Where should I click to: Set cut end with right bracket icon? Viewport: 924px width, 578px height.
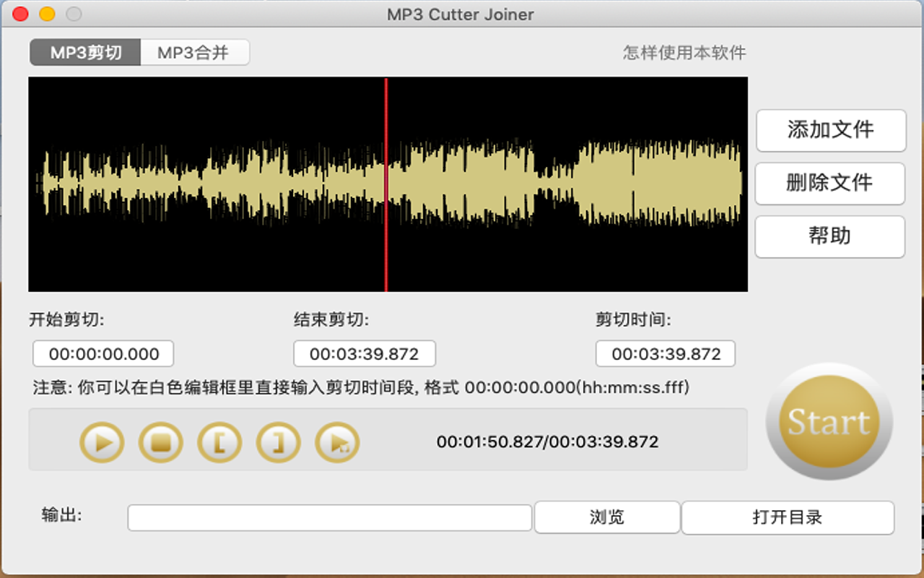[279, 442]
